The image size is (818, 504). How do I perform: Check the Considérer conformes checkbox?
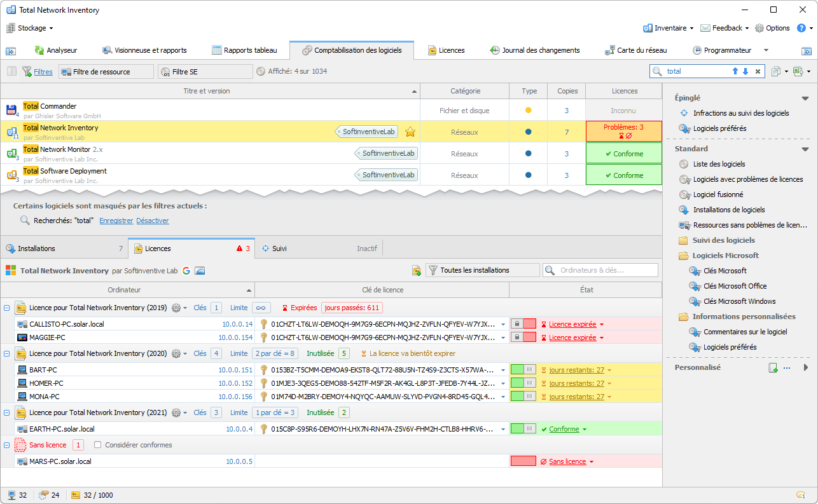click(x=98, y=445)
